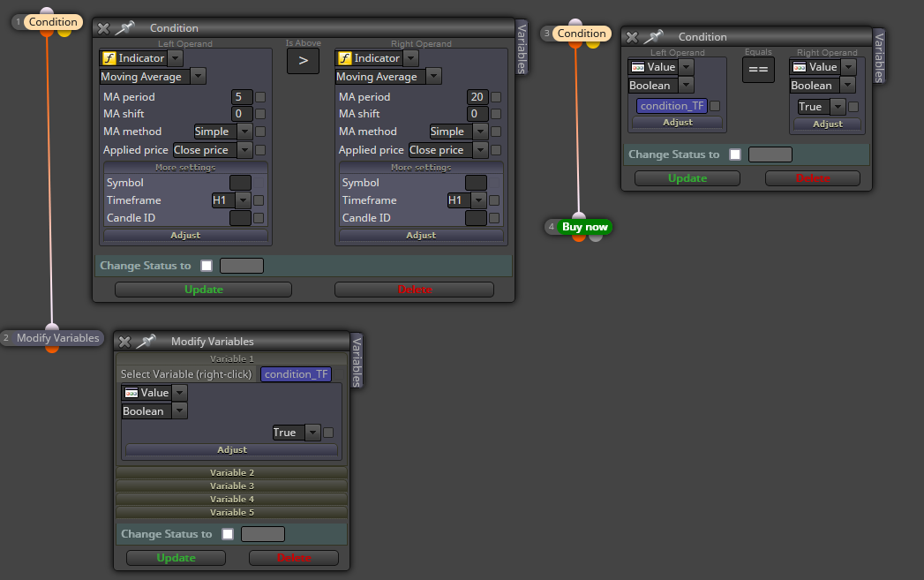
Task: Select the Buy now node
Action: click(584, 227)
